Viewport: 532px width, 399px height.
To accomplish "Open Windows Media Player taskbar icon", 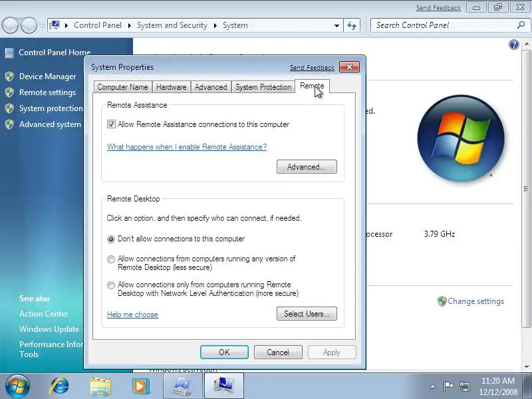I will pyautogui.click(x=141, y=386).
